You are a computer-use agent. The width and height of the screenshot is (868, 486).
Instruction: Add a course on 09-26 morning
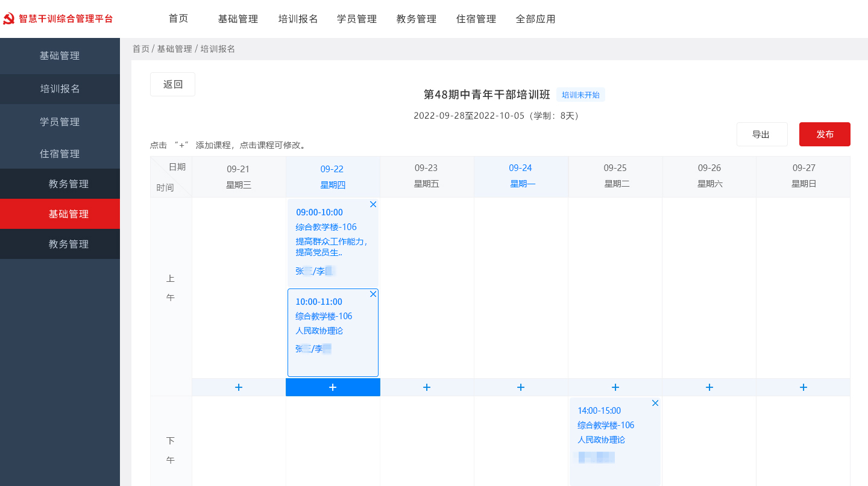(709, 387)
